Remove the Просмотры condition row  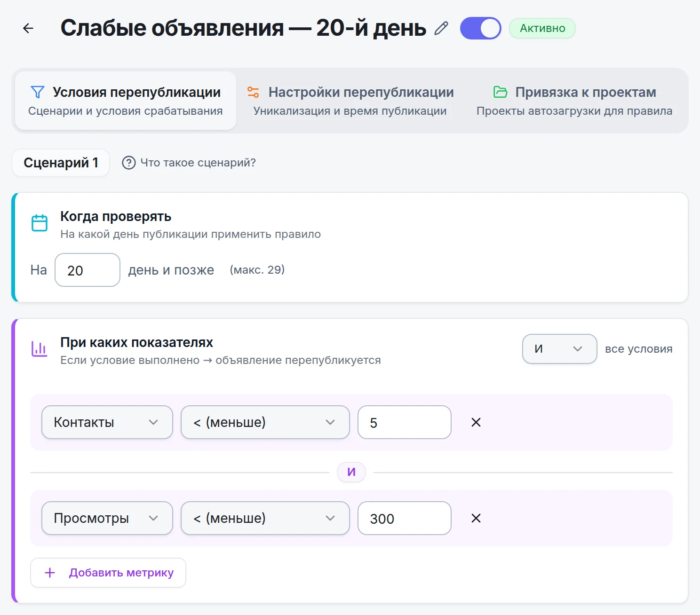coord(476,518)
